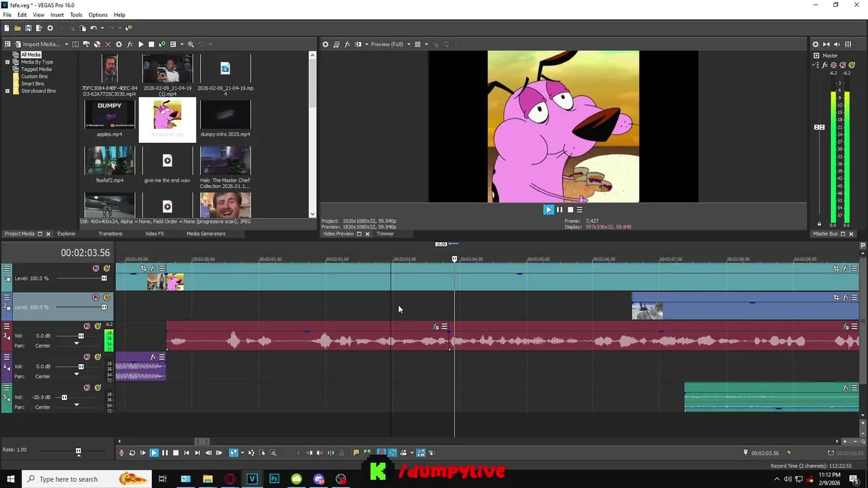Screen dimensions: 868x488
Task: Solo audio track 3
Action: [98, 326]
